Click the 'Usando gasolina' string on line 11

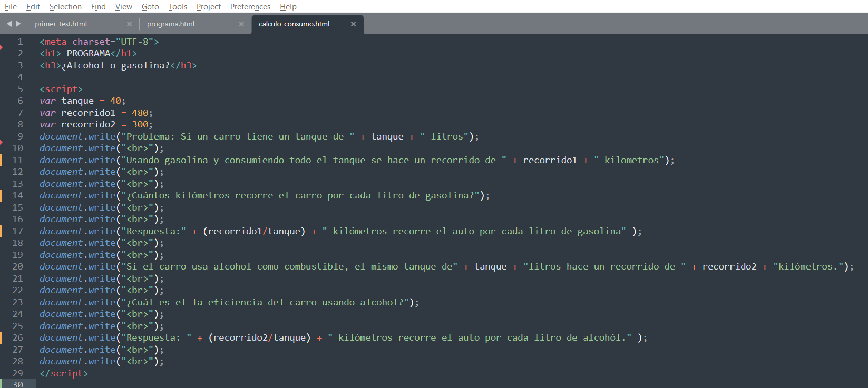pos(314,160)
